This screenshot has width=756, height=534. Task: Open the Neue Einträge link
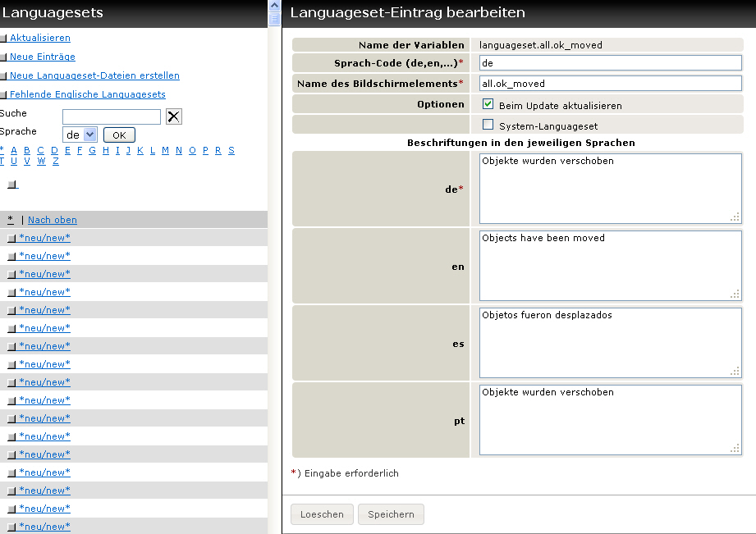[43, 57]
